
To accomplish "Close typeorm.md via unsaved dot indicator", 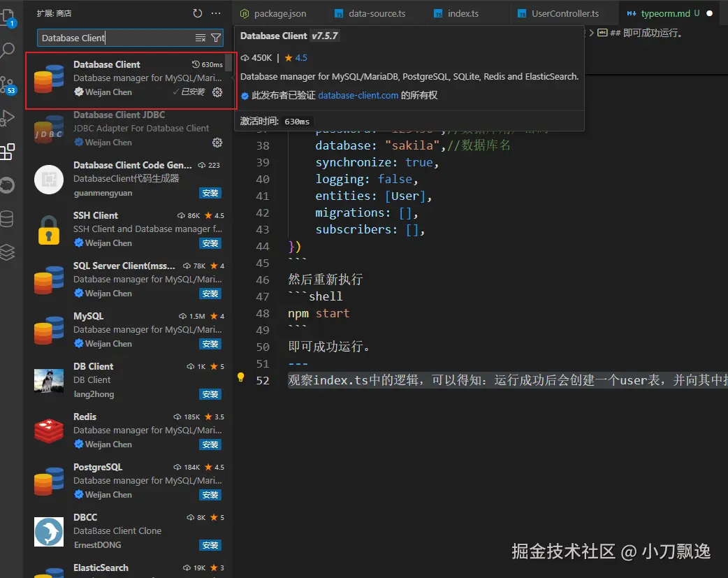I will (709, 13).
